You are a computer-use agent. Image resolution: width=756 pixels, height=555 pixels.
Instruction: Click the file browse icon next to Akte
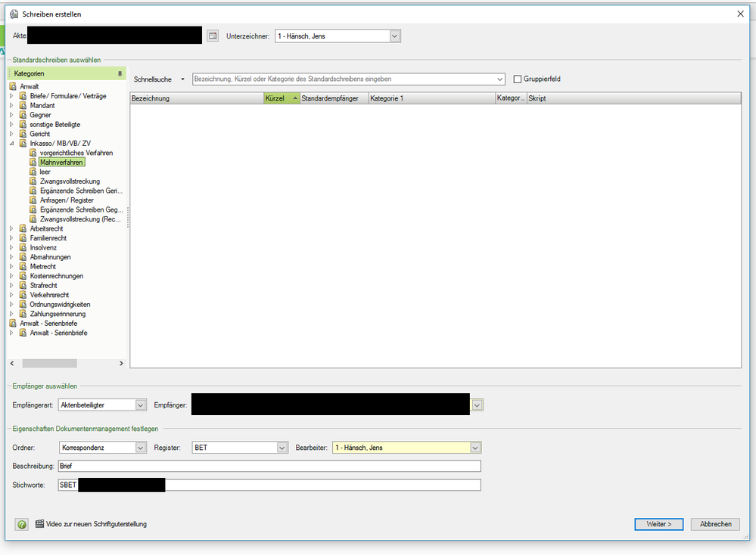coord(213,36)
